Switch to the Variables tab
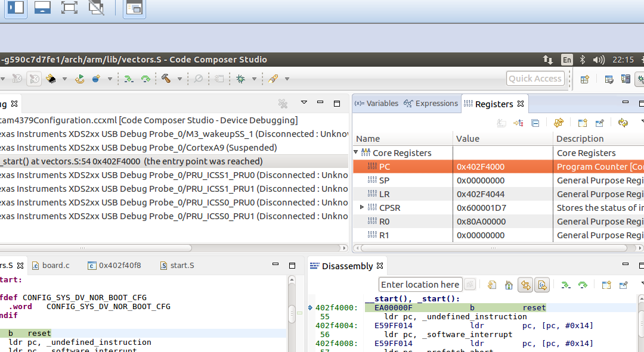The height and width of the screenshot is (352, 644). 377,104
